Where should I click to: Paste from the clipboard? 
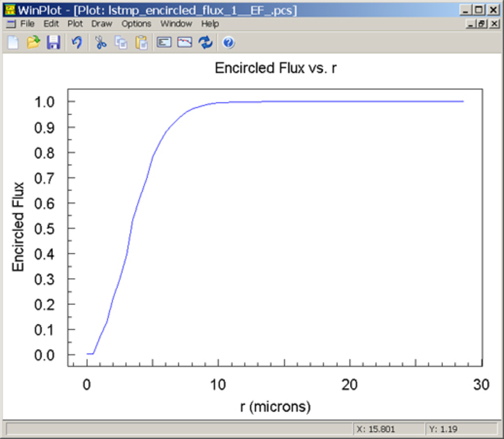coord(141,42)
